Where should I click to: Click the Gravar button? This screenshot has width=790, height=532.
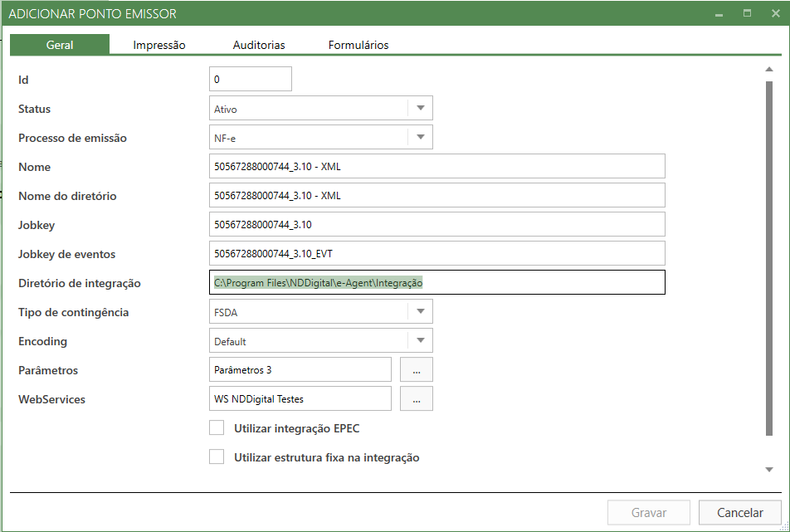649,513
